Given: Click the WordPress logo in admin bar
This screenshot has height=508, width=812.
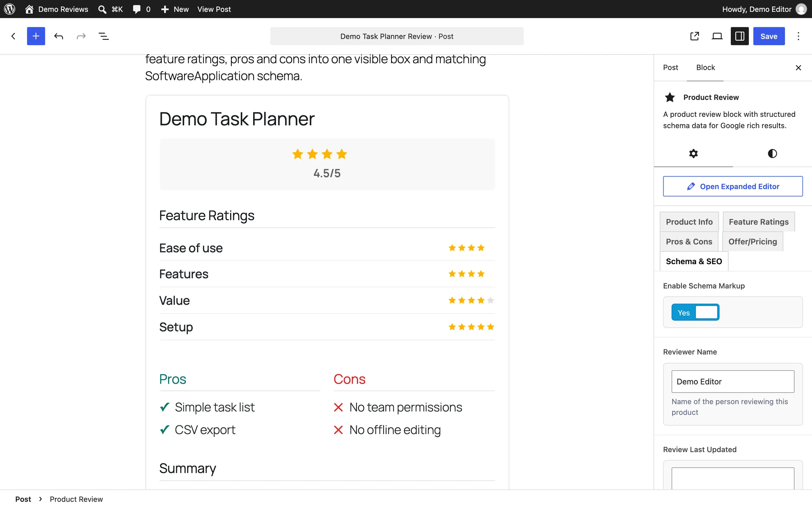Looking at the screenshot, I should tap(10, 9).
